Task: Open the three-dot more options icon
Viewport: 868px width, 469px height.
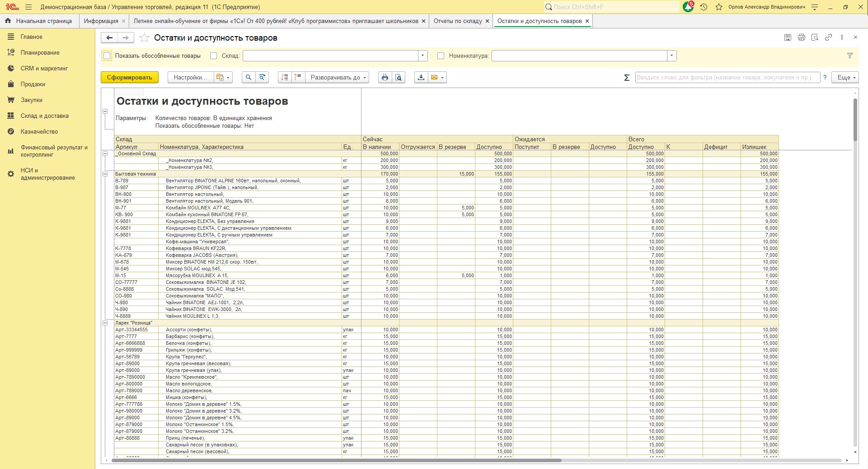Action: 842,37
